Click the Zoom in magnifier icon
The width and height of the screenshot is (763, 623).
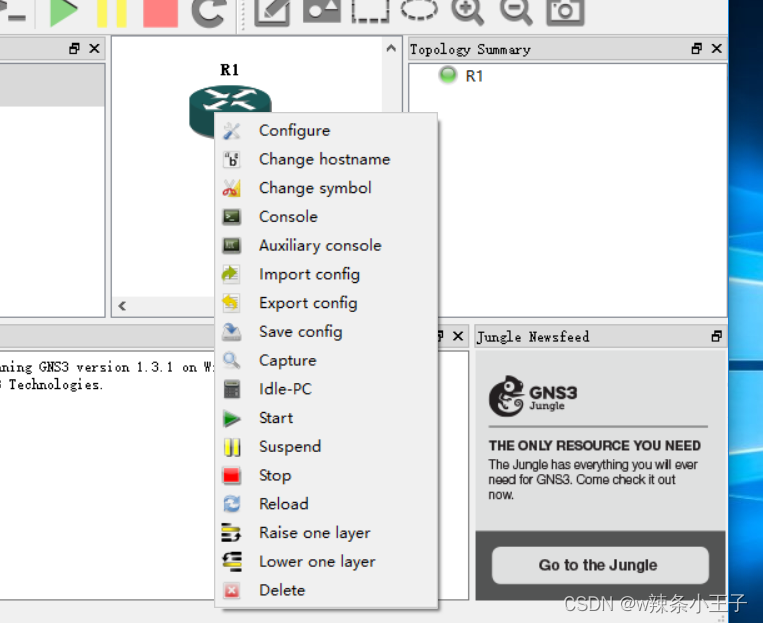tap(468, 12)
